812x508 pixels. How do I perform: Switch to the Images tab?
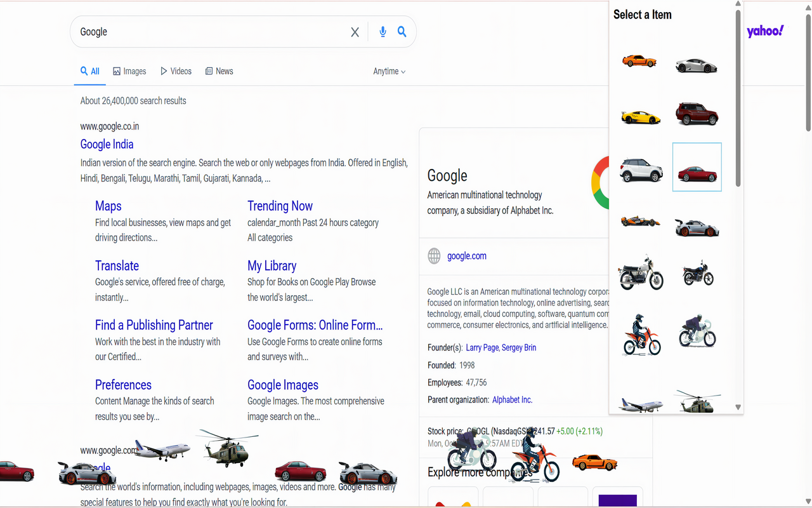(129, 71)
